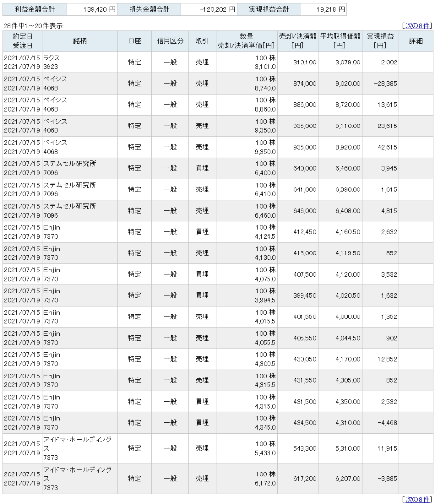Click the 407,500 sale amount cell
This screenshot has height=504, width=435.
point(298,275)
